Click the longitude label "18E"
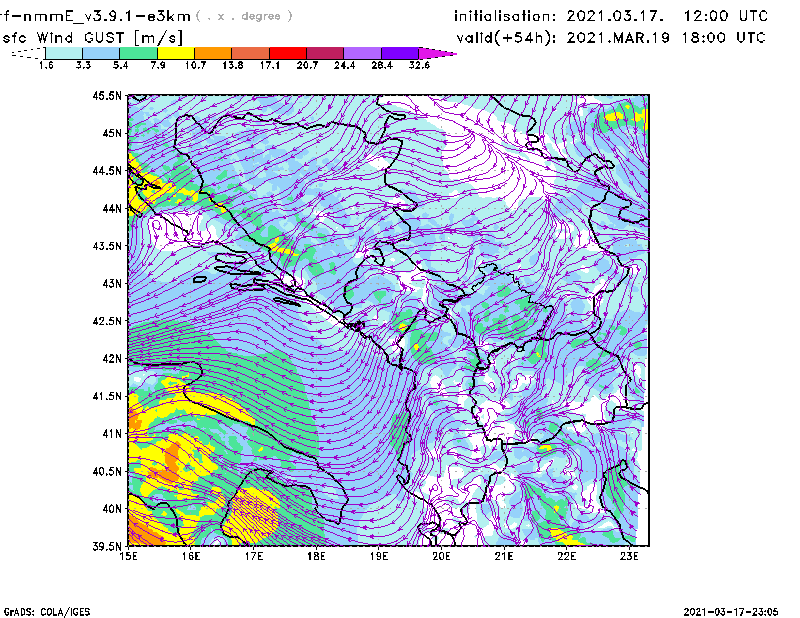Screen dimensions: 800x618 [316, 556]
